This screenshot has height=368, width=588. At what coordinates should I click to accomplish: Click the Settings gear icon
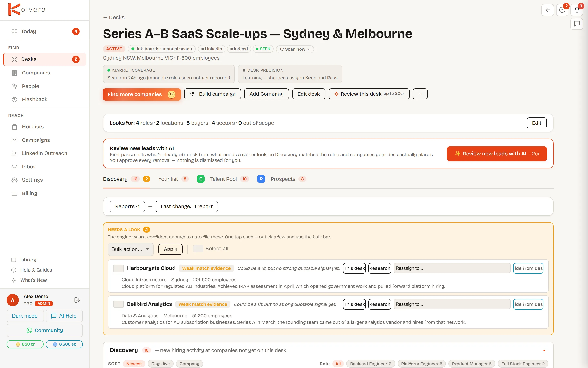[x=14, y=180]
